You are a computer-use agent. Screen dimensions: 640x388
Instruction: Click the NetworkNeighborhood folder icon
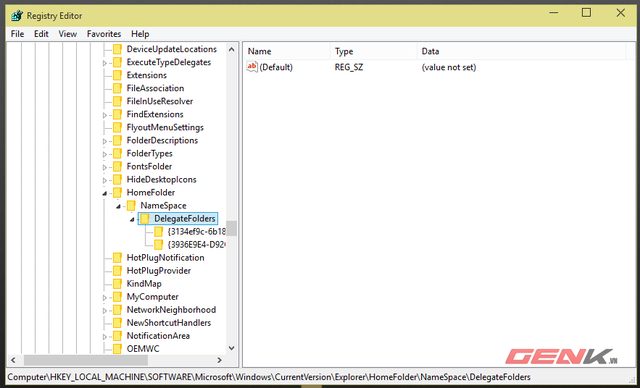118,310
